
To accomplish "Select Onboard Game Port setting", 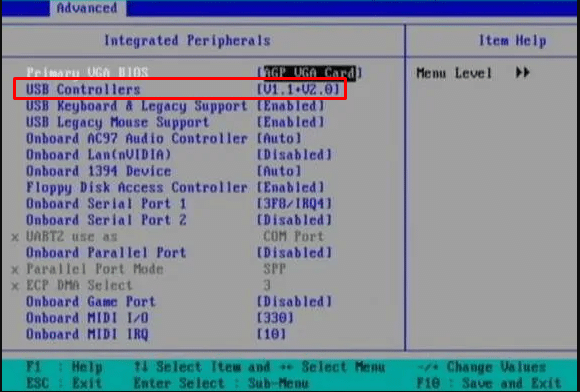I will tap(91, 302).
